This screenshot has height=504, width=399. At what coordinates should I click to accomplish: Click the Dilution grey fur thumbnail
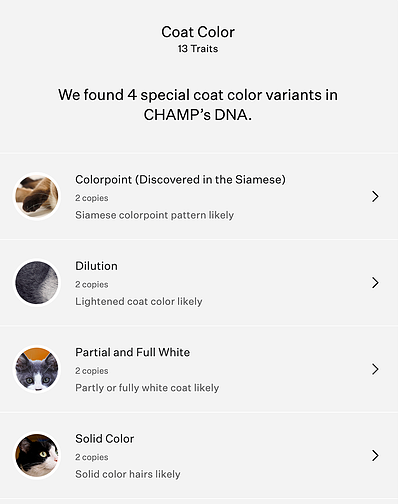(x=37, y=283)
